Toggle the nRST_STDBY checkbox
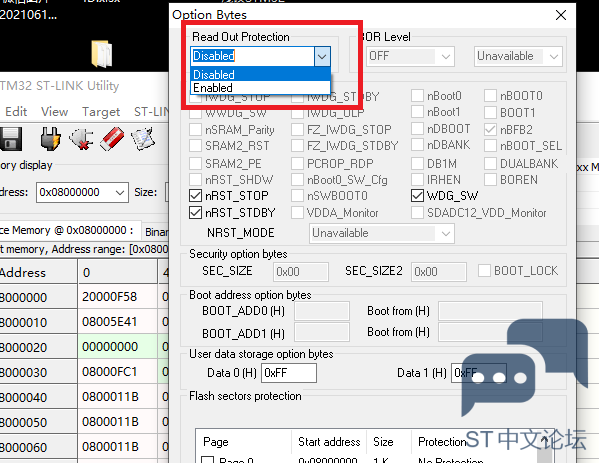 pos(196,212)
